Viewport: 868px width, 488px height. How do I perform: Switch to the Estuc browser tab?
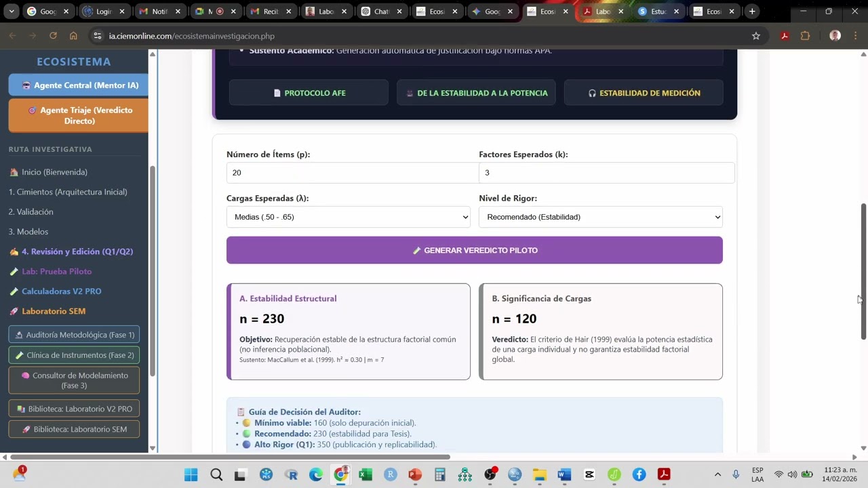(659, 12)
